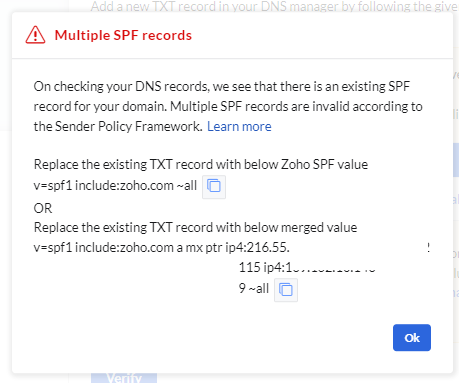Confirm the dialog with the Ok button
The image size is (459, 383).
412,338
